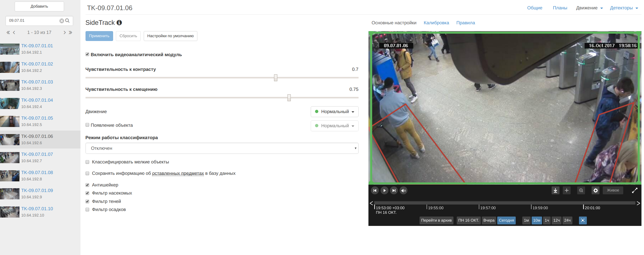
Task: Open SideTrack info icon
Action: [x=119, y=23]
